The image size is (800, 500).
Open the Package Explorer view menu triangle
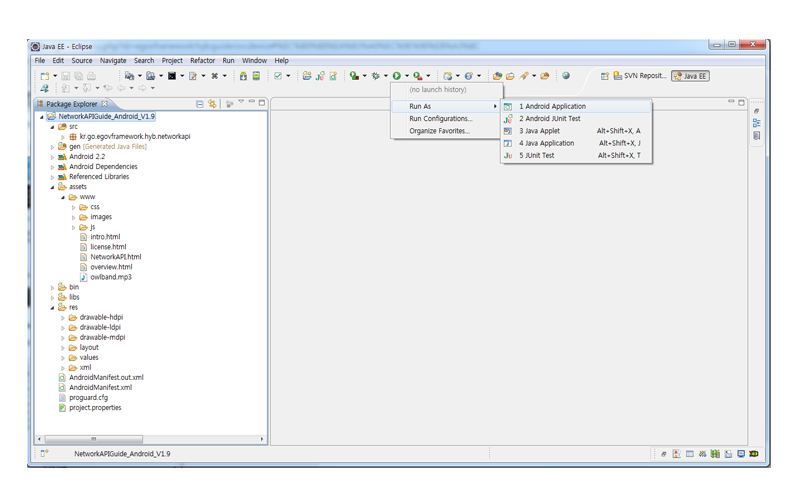pyautogui.click(x=240, y=103)
